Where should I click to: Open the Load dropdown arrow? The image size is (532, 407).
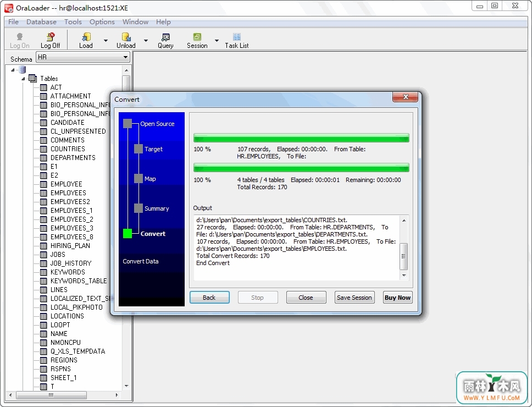point(106,40)
